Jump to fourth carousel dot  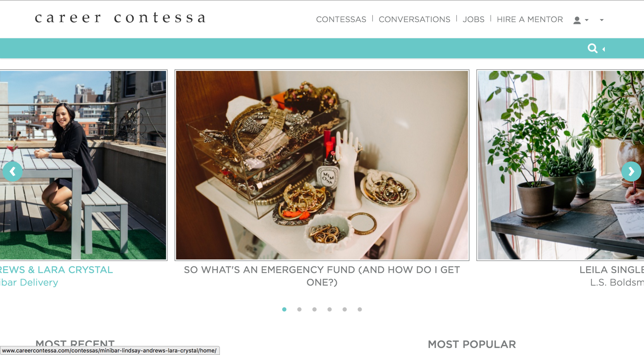[x=329, y=309]
